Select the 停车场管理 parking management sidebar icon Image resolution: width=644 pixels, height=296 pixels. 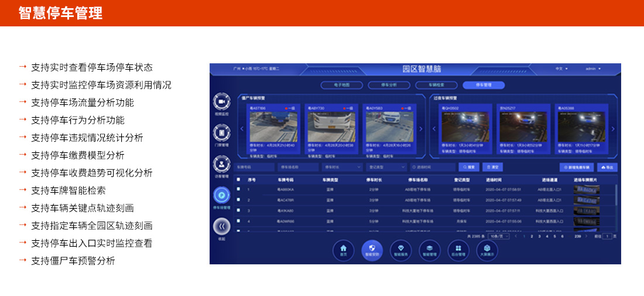(x=221, y=195)
